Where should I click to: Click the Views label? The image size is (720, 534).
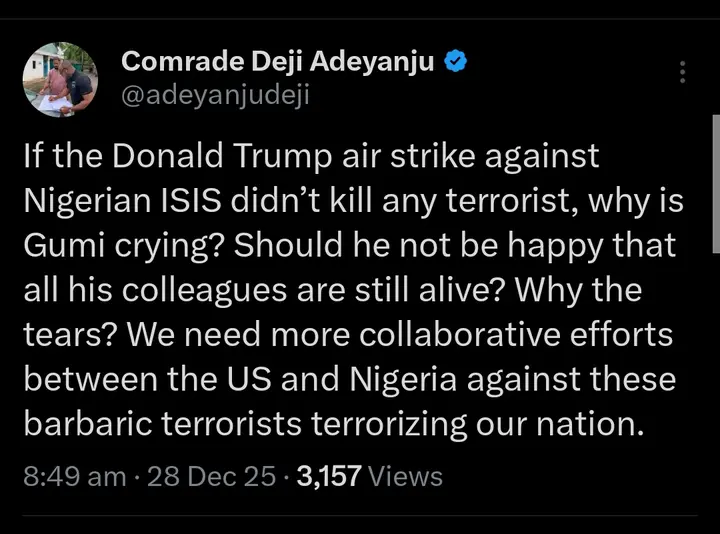click(405, 476)
